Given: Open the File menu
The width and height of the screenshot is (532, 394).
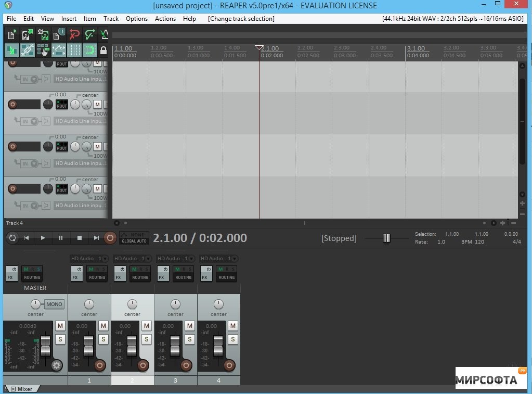Looking at the screenshot, I should (x=11, y=19).
